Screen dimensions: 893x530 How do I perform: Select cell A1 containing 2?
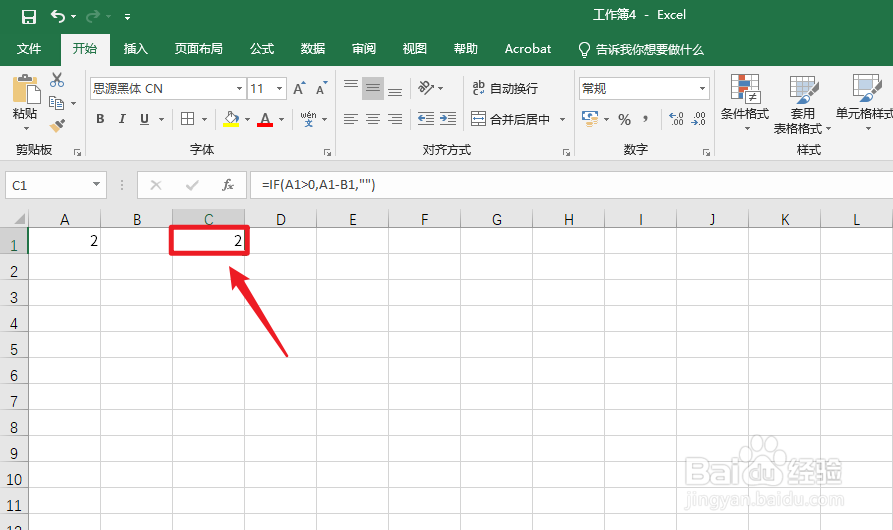coord(64,241)
